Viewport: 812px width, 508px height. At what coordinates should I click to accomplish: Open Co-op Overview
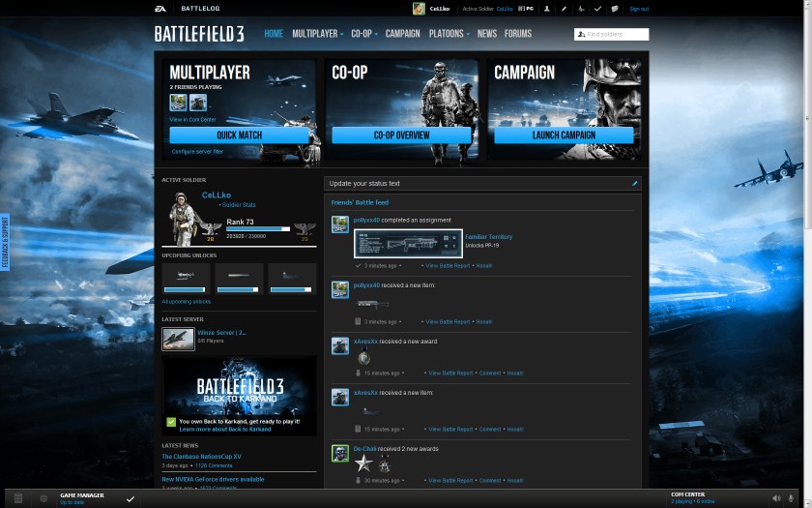point(401,135)
